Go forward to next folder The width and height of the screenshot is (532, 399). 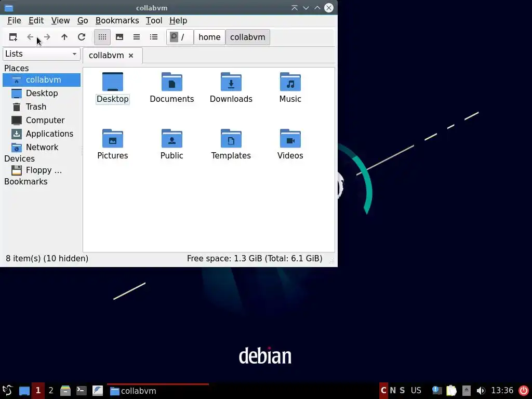click(x=47, y=37)
